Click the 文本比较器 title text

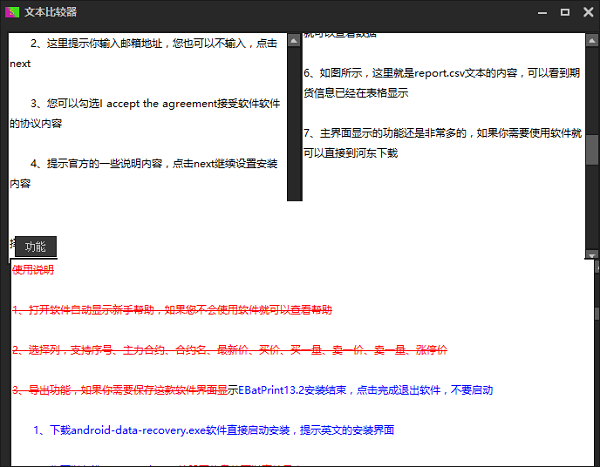pyautogui.click(x=51, y=11)
